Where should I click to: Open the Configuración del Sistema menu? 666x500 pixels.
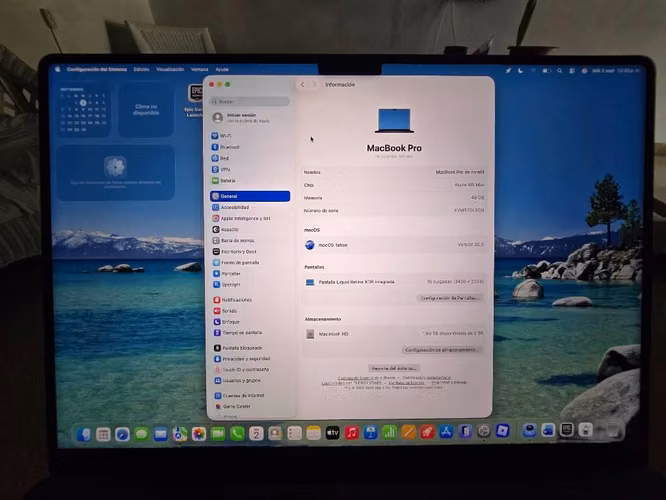click(x=97, y=69)
